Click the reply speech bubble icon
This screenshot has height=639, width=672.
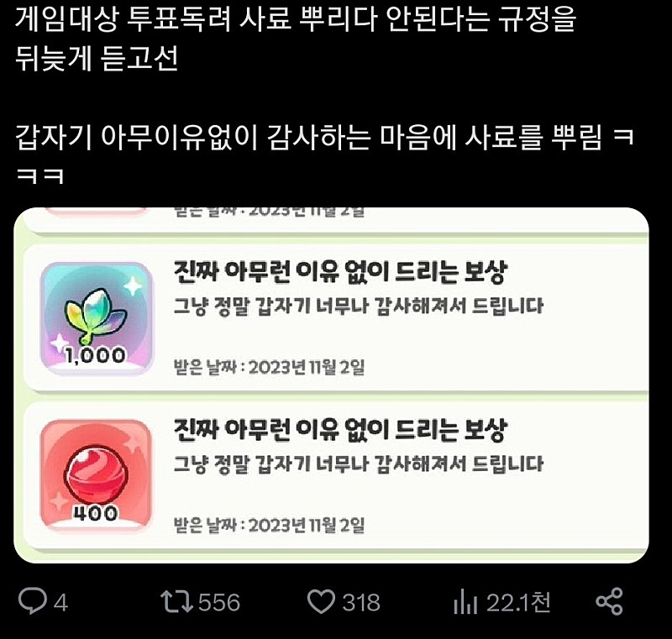(33, 601)
